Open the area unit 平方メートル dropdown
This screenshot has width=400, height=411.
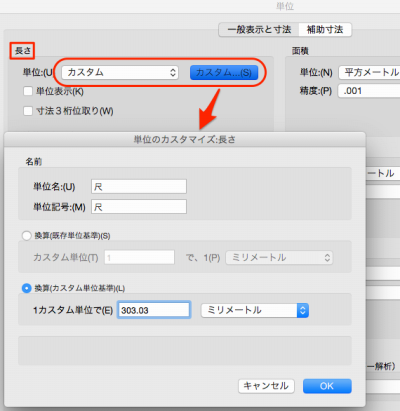369,72
